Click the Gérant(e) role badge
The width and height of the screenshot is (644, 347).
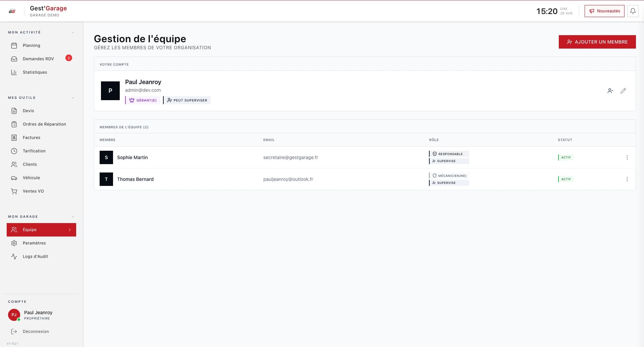click(x=143, y=100)
